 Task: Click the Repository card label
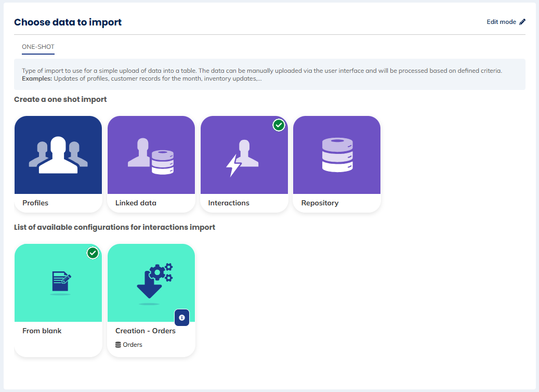point(320,203)
